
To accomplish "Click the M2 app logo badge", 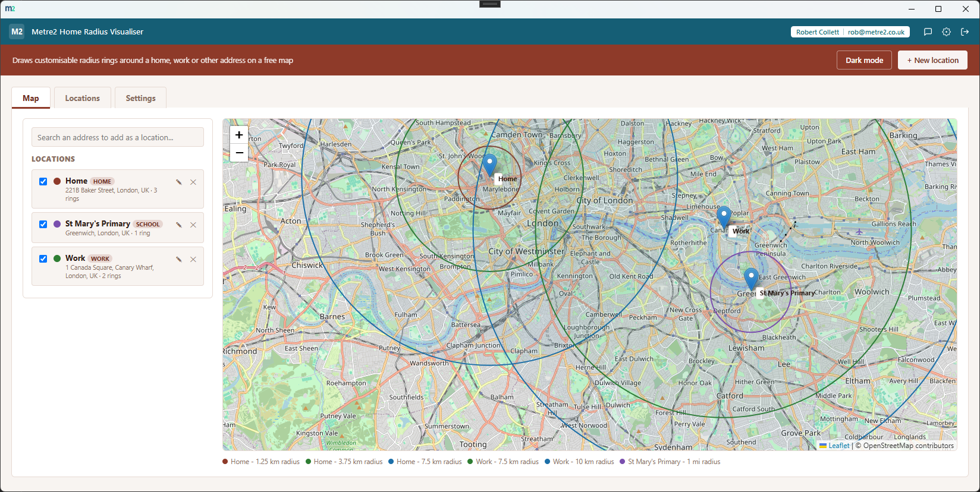I will tap(17, 32).
